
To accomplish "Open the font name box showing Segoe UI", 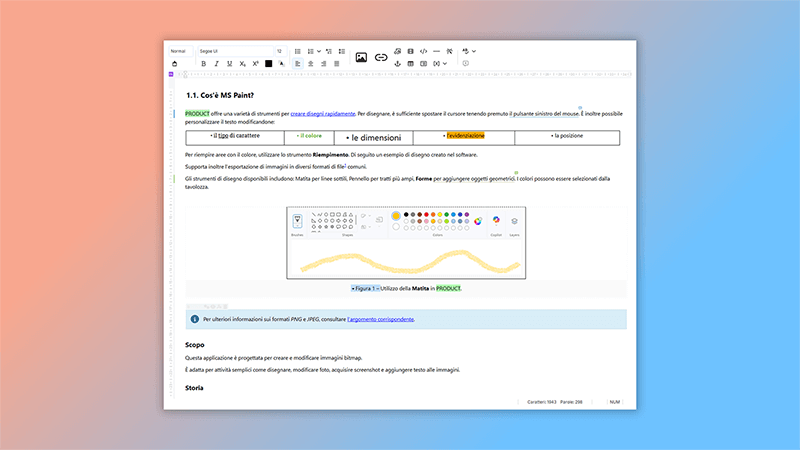I will (235, 51).
